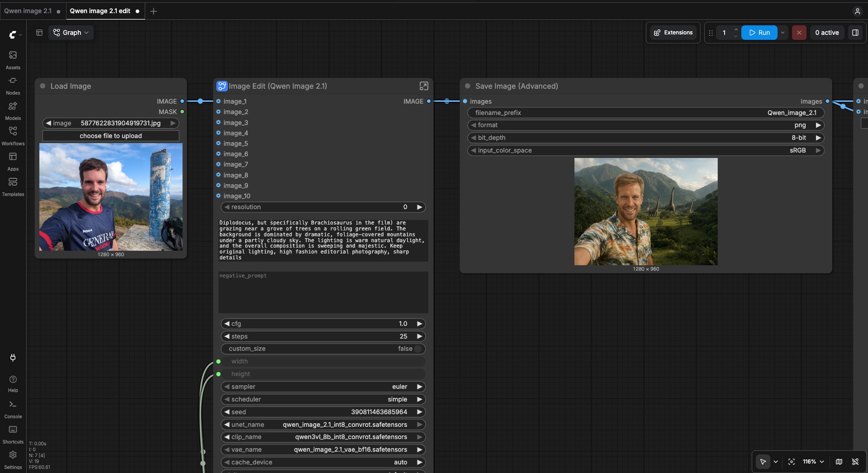Open the Graph view dropdown
This screenshot has height=473, width=868.
click(x=71, y=33)
